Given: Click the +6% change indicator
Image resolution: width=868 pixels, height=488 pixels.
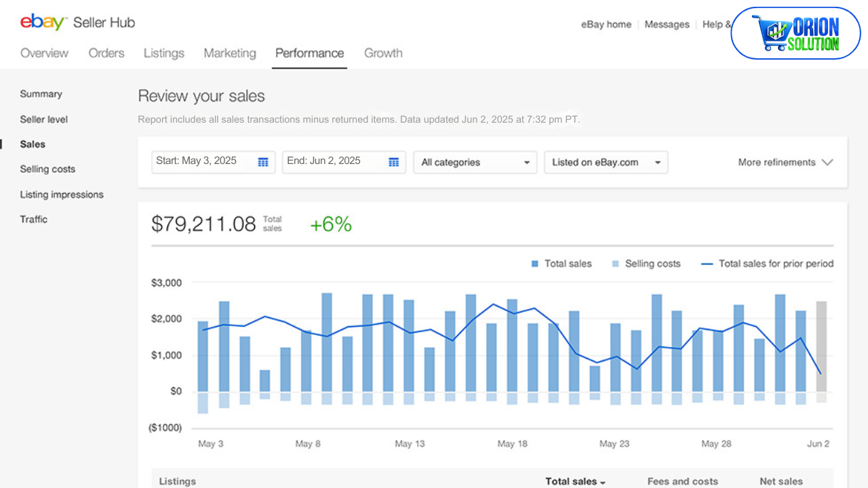Looking at the screenshot, I should click(x=331, y=224).
